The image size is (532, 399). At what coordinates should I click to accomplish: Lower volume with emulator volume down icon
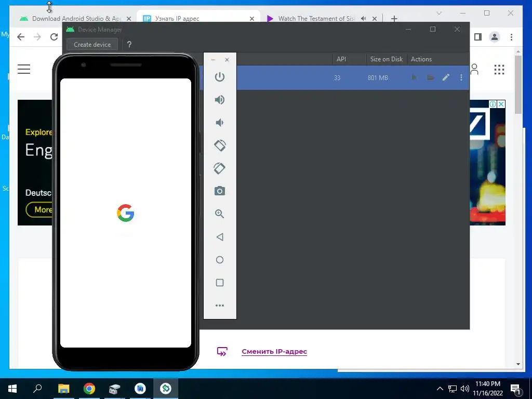(x=220, y=123)
